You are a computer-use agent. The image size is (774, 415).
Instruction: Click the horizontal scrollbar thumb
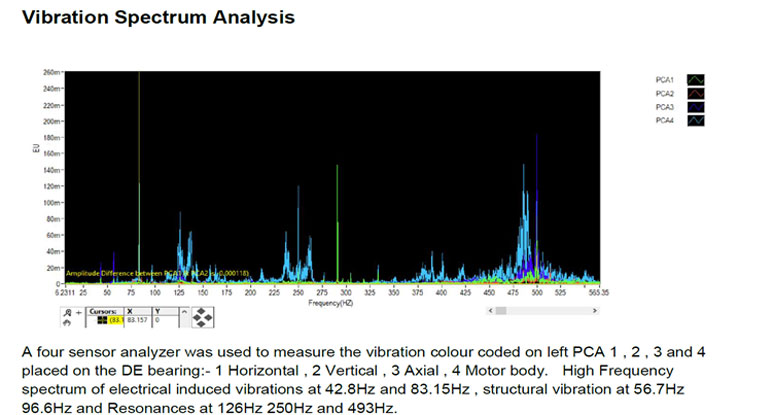501,310
